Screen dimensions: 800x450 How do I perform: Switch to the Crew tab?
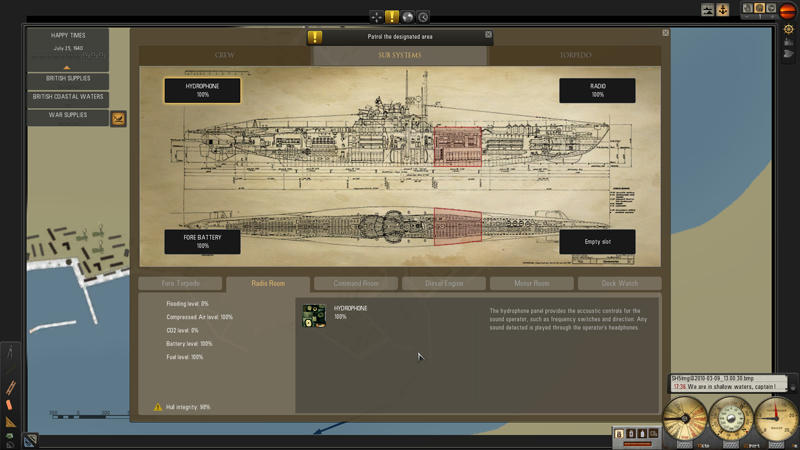(x=225, y=55)
